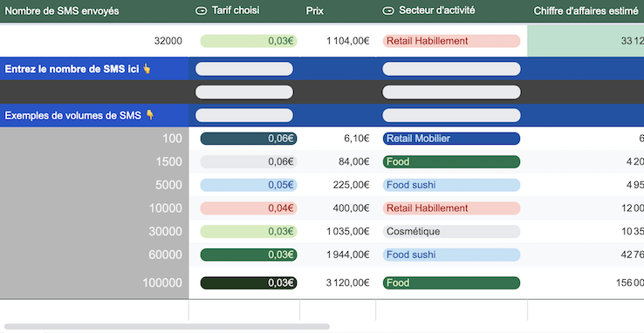644x333 pixels.
Task: Click the empty tariff chip beside Entrez le nombre
Action: coord(244,69)
